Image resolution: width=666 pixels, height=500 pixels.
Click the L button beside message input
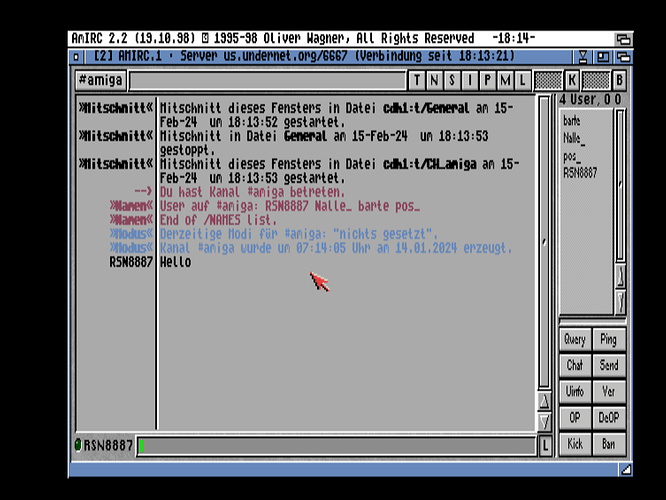coord(545,446)
